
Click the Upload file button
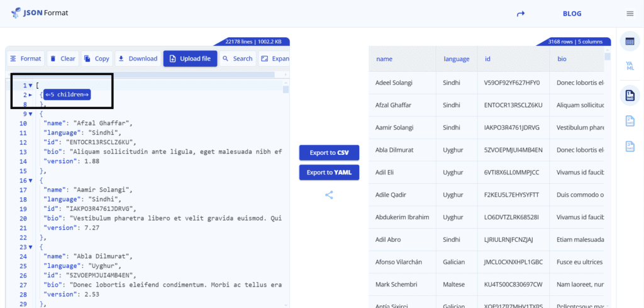(190, 59)
